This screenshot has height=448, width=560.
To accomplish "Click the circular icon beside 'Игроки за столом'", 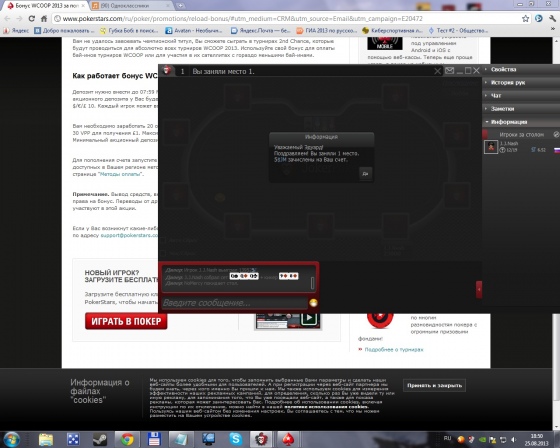I will point(556,135).
